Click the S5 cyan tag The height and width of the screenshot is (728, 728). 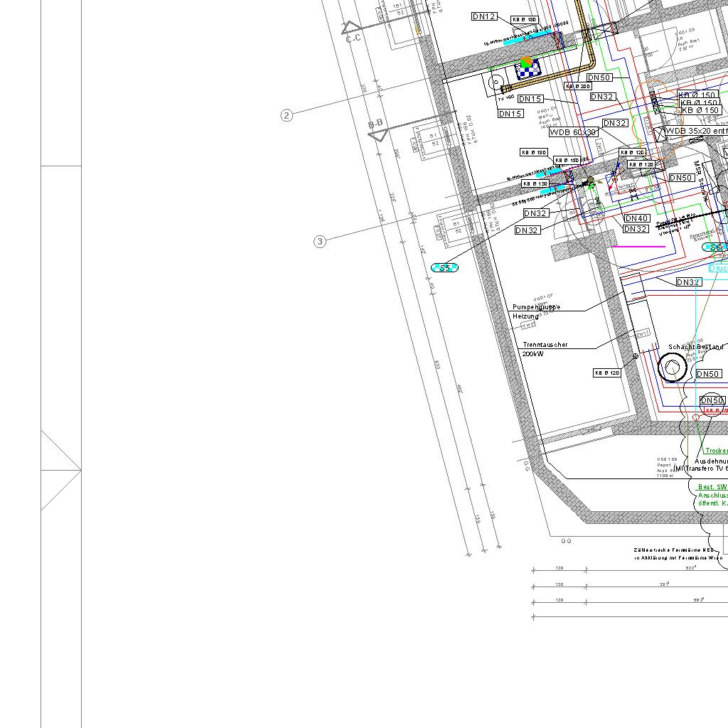pos(445,268)
